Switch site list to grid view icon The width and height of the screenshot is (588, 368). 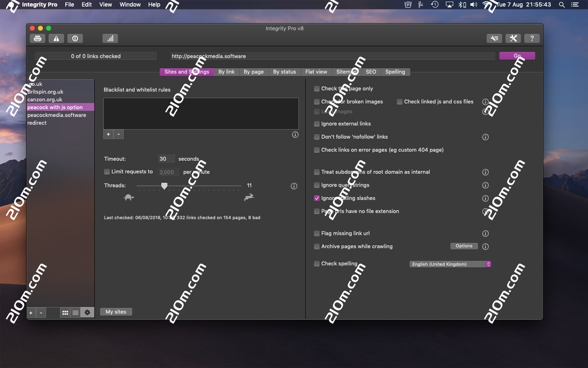(65, 313)
